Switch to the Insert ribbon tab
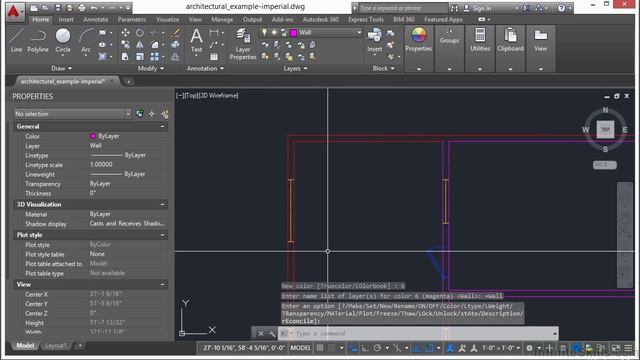The image size is (640, 360). (66, 19)
